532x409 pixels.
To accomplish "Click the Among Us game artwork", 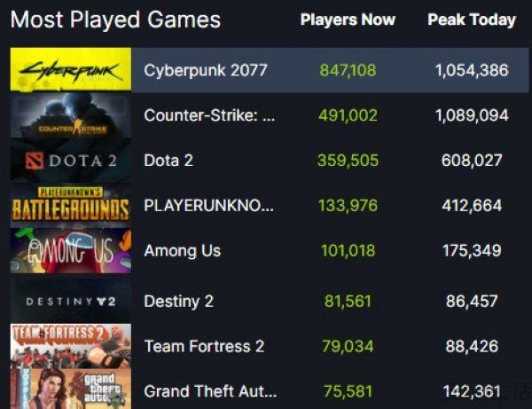I will pyautogui.click(x=71, y=250).
